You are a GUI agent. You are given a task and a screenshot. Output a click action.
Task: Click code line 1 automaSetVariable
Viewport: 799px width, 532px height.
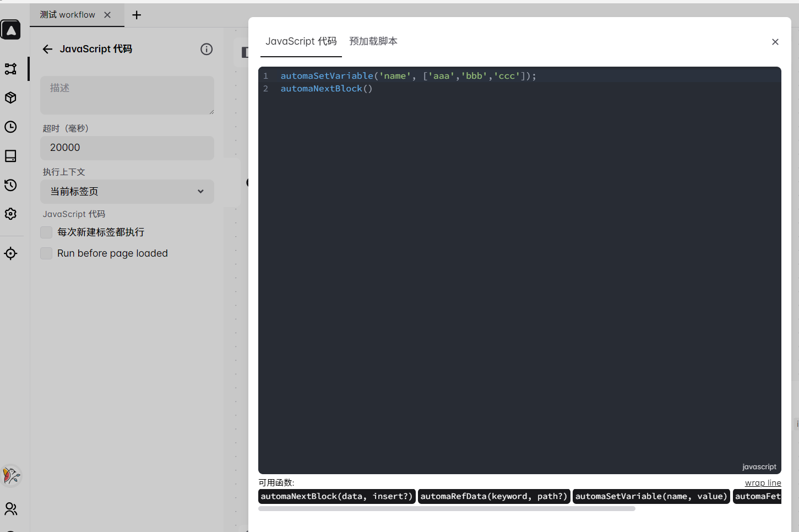point(408,76)
